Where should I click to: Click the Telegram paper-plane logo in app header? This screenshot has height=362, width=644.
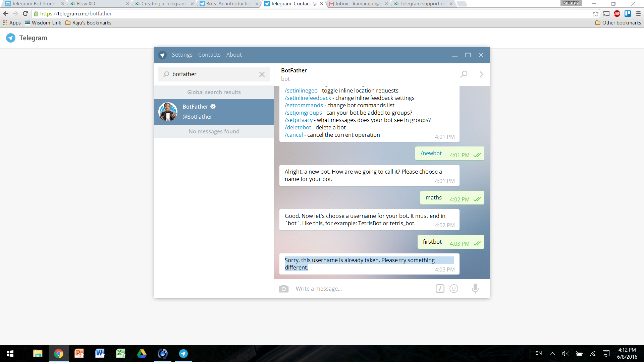[163, 55]
